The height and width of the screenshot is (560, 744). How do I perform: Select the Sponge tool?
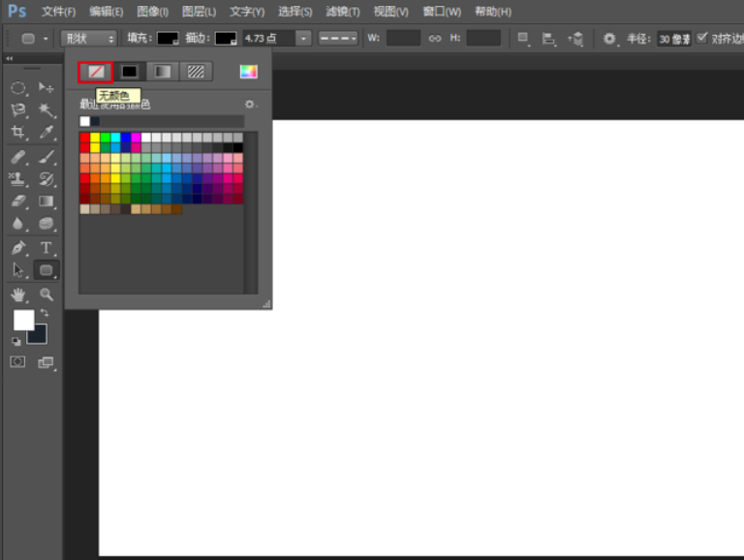(x=46, y=224)
